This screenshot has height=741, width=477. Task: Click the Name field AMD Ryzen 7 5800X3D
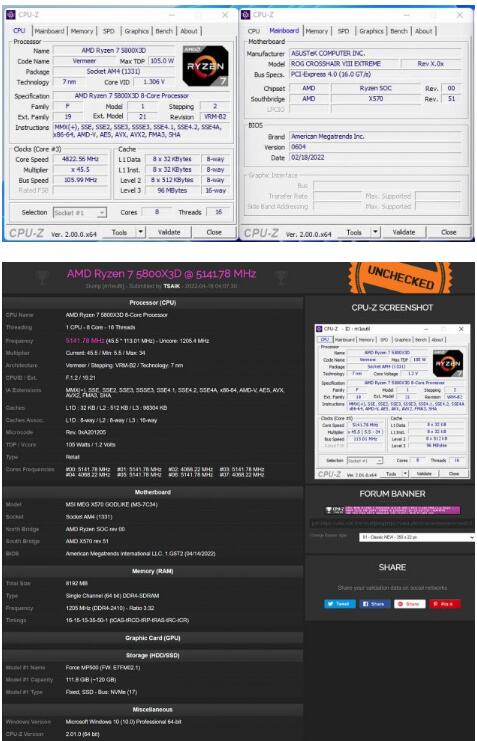coord(113,51)
